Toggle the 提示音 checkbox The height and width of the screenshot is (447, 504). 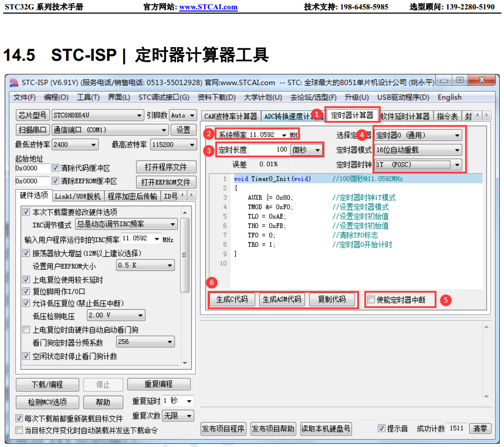[x=381, y=428]
